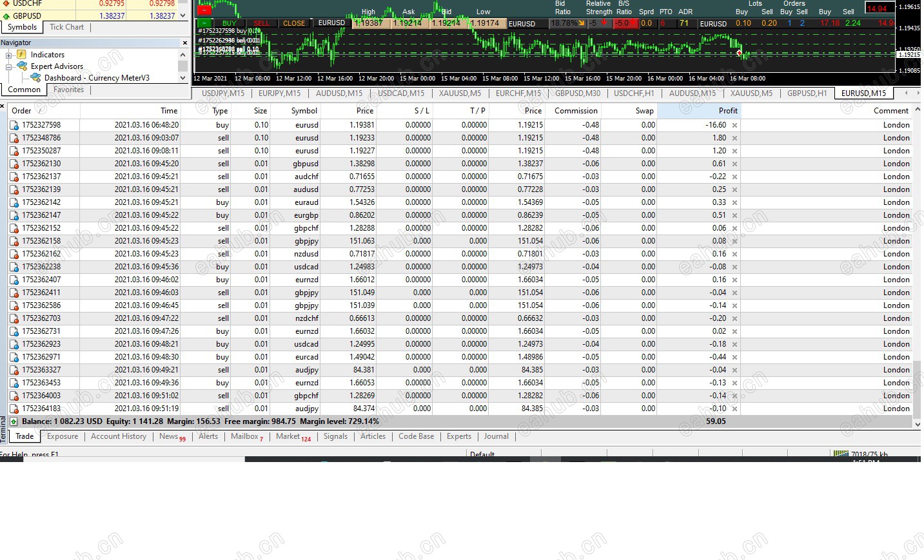Image resolution: width=924 pixels, height=560 pixels.
Task: Open the Mailbox tab
Action: 247,436
